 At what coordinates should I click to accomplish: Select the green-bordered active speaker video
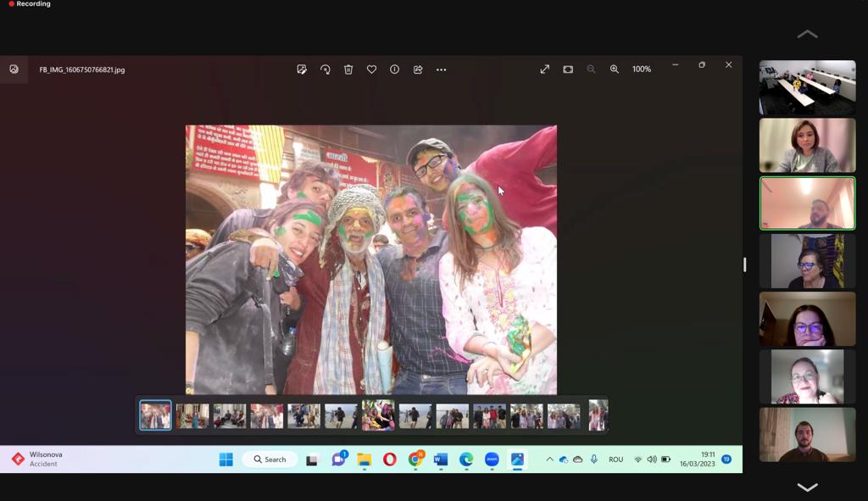[807, 203]
